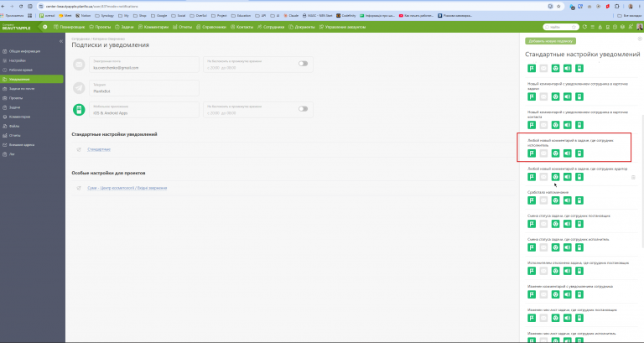Image resolution: width=644 pixels, height=343 pixels.
Task: Click sound icon under 'Смена статуса задачи, где сотрудник постановщик'
Action: pyautogui.click(x=567, y=224)
